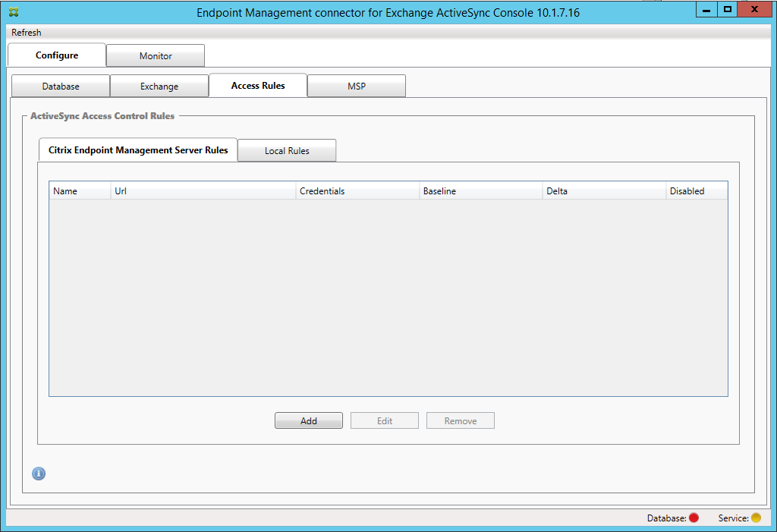Screen dimensions: 777x532
Task: Open the MSP tab
Action: [357, 87]
